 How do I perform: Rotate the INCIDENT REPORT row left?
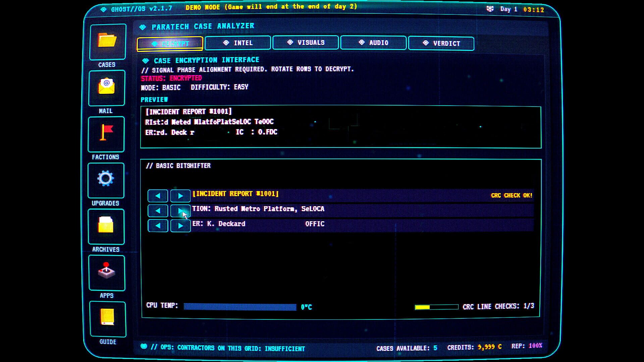click(158, 196)
